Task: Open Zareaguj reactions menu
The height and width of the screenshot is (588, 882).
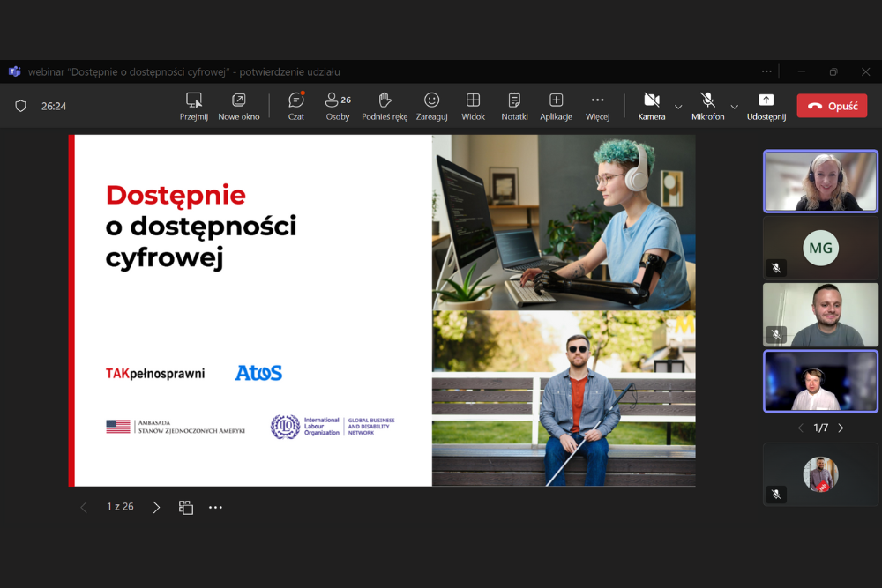Action: pos(431,107)
